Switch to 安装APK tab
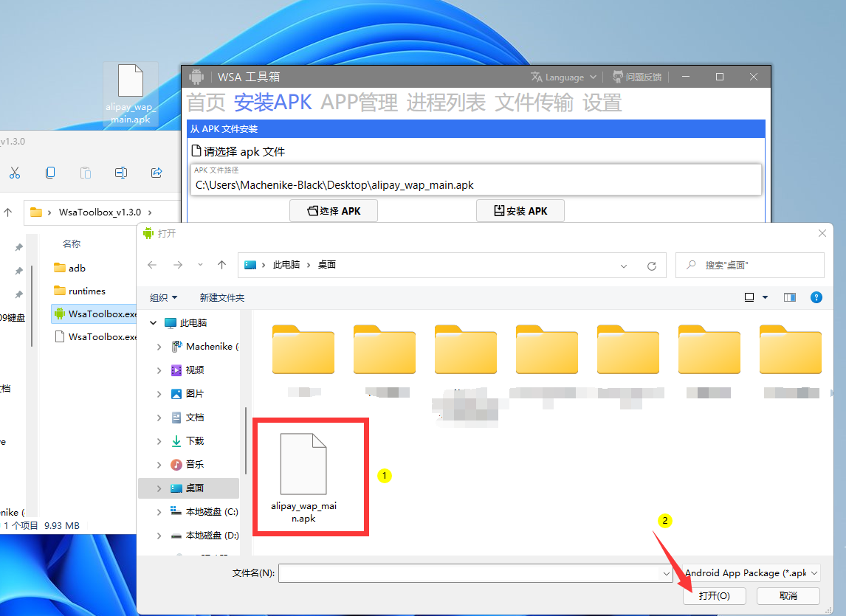Image resolution: width=846 pixels, height=616 pixels. pos(272,103)
